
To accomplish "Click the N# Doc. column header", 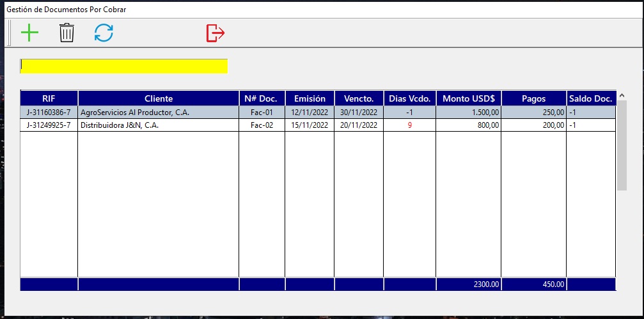I will (262, 98).
